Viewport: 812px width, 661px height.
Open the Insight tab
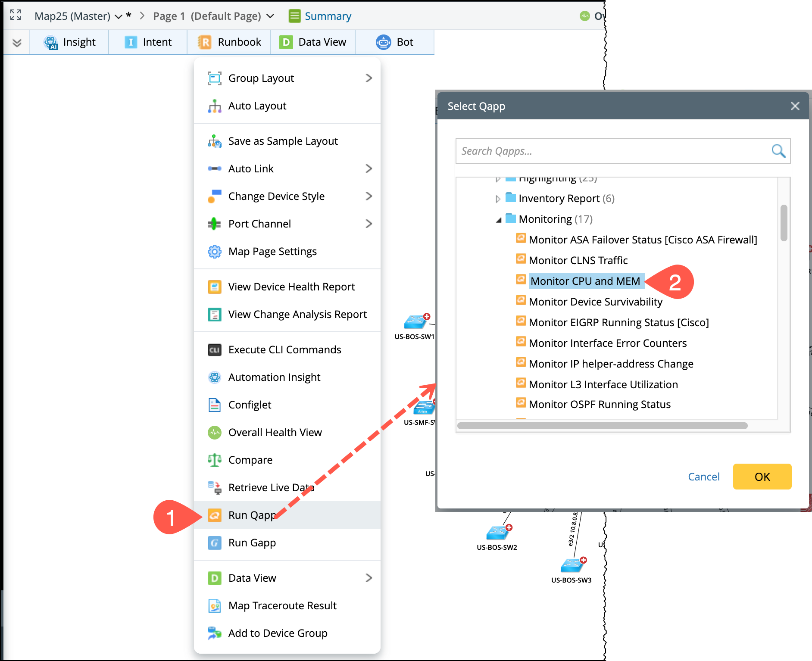tap(69, 42)
